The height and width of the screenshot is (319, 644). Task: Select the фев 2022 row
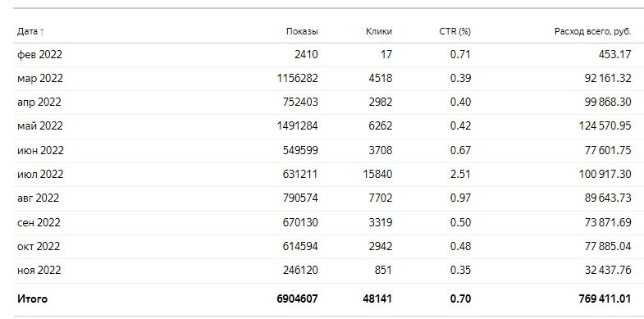(322, 55)
